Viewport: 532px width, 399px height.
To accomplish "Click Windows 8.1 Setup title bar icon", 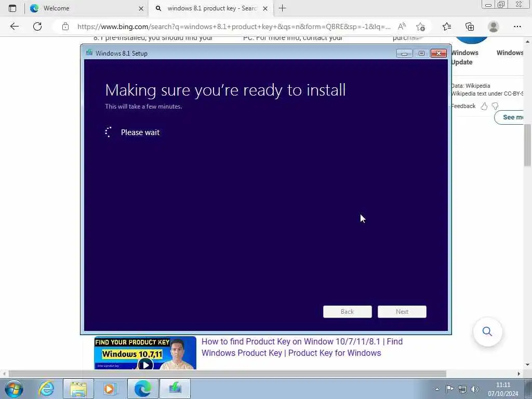I will tap(89, 52).
